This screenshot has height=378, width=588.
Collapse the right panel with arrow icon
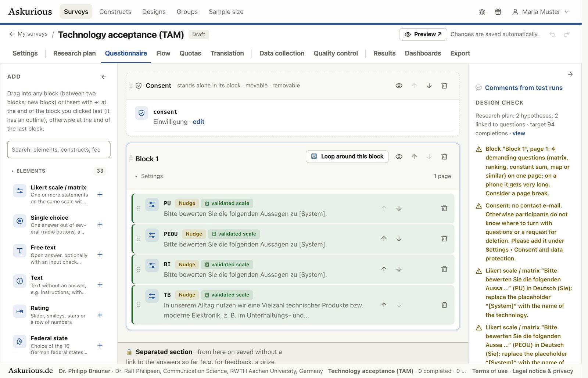click(570, 74)
